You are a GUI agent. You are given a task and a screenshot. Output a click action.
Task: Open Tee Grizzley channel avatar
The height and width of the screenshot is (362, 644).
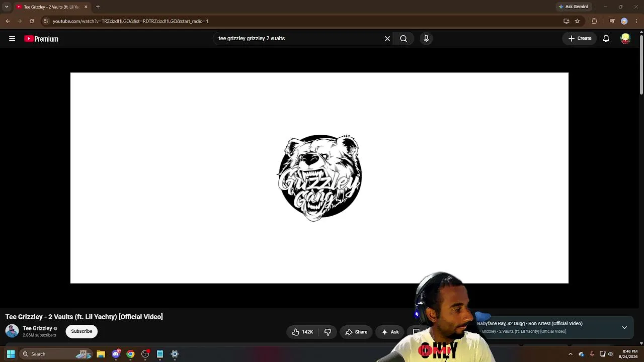(12, 331)
